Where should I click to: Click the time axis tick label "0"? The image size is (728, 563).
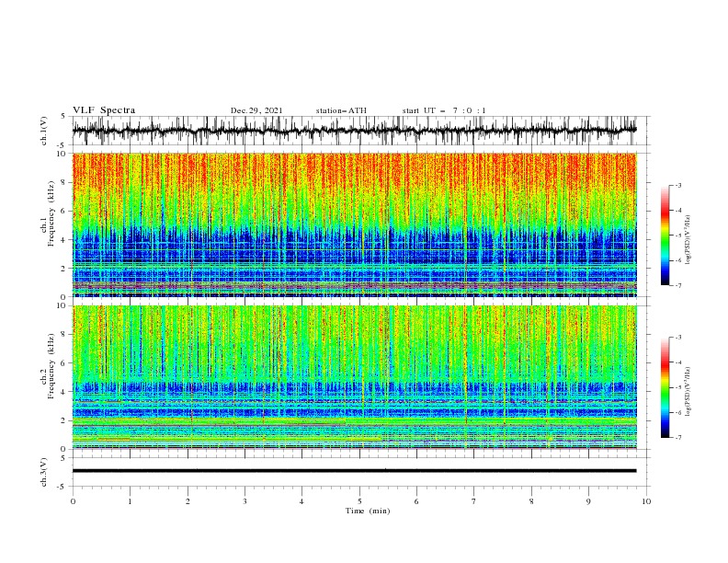pyautogui.click(x=73, y=501)
